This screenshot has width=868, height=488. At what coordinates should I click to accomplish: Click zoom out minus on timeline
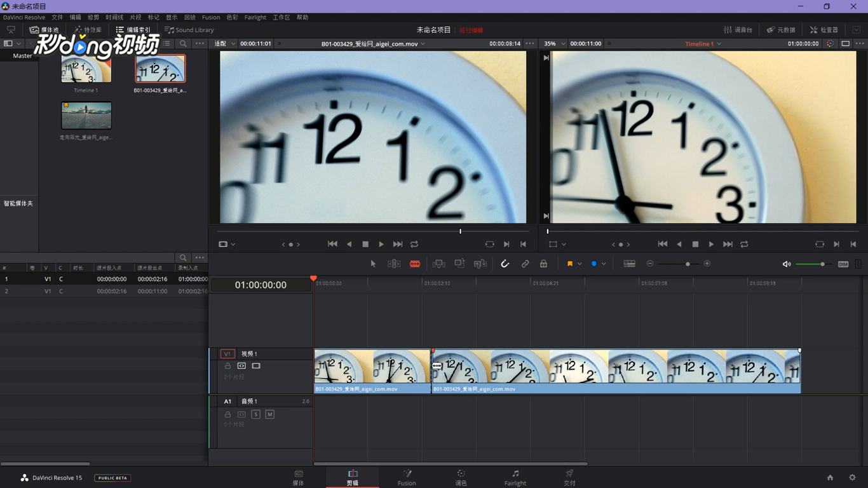[x=650, y=264]
